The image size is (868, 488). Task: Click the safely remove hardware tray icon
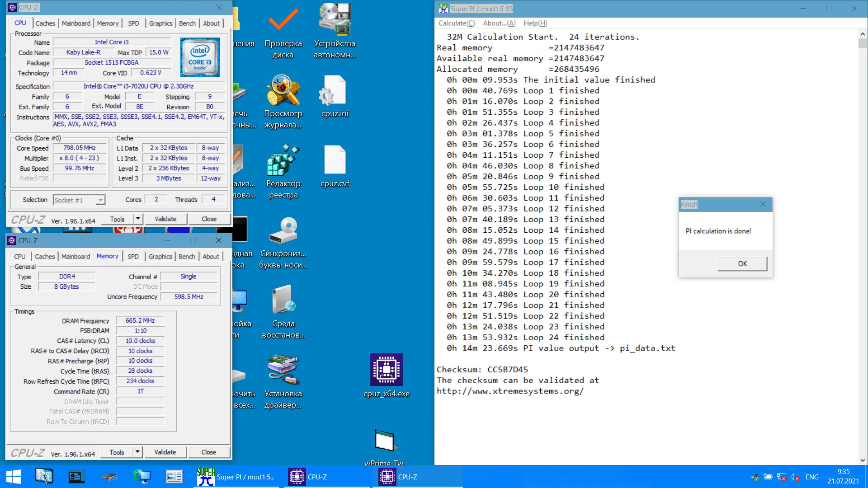click(755, 477)
